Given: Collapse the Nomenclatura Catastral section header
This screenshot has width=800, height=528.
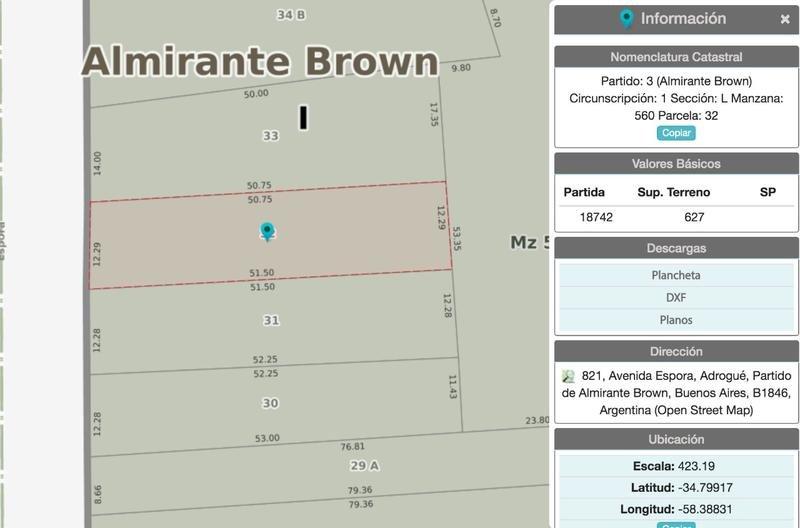Looking at the screenshot, I should [x=676, y=57].
